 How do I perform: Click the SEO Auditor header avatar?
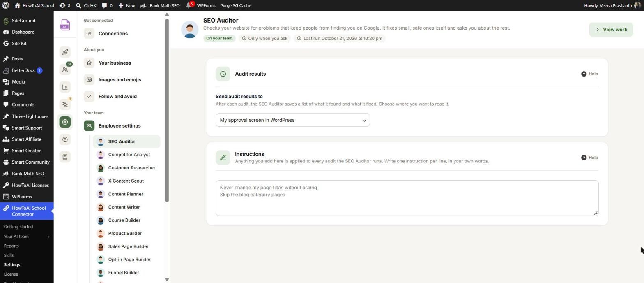[190, 30]
